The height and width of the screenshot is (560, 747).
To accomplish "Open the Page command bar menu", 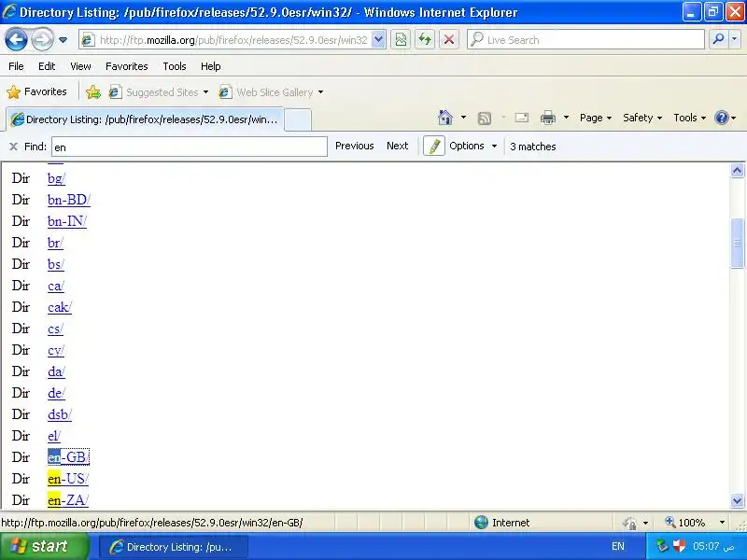I will (x=596, y=118).
